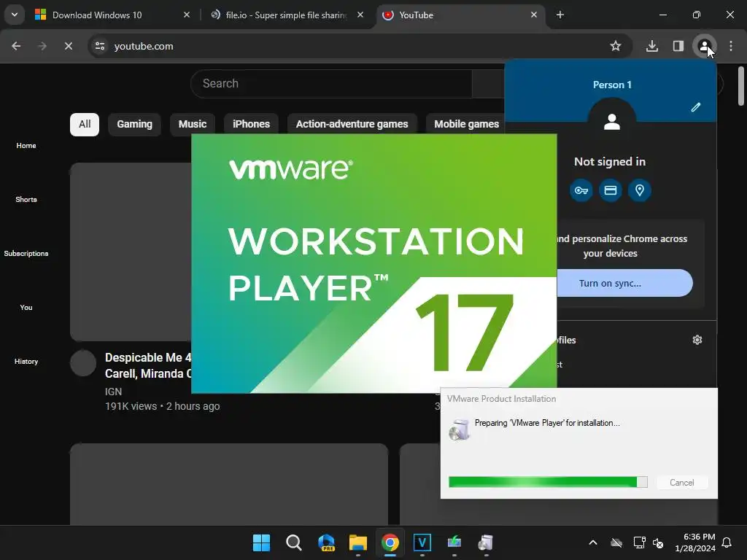Open You section in sidebar
The height and width of the screenshot is (560, 747).
26,308
